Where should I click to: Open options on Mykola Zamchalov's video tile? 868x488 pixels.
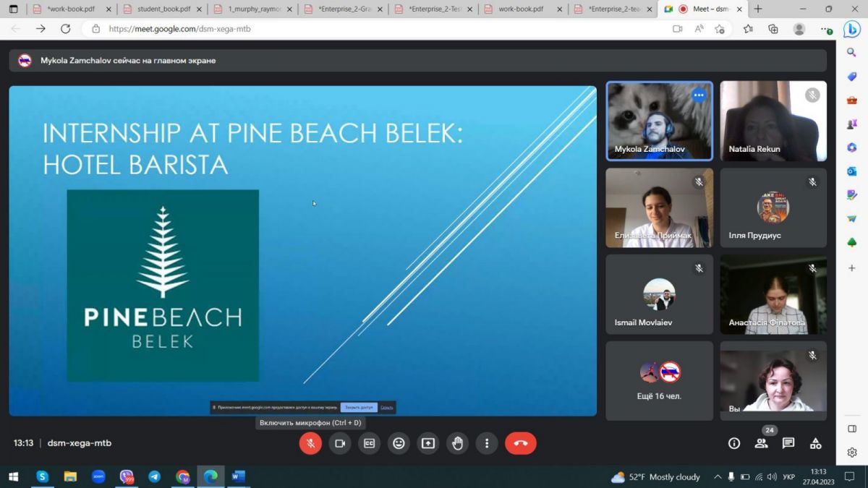coord(699,95)
